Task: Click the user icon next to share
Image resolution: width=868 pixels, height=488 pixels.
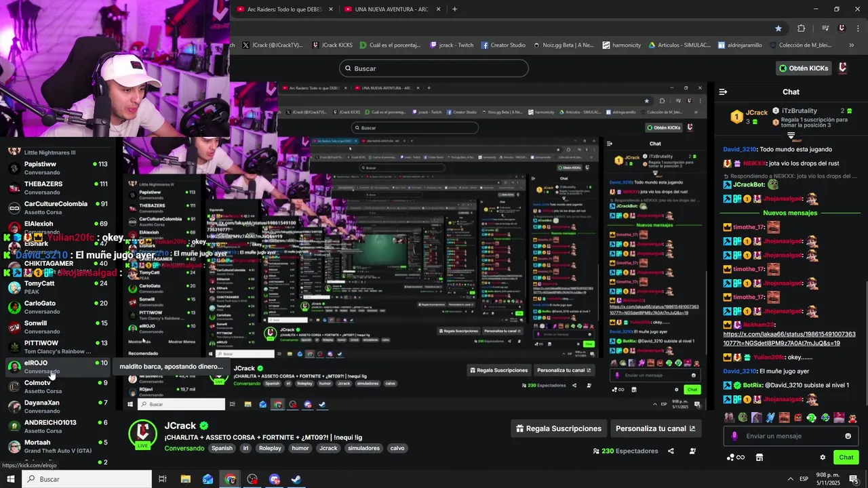Action: pyautogui.click(x=692, y=451)
